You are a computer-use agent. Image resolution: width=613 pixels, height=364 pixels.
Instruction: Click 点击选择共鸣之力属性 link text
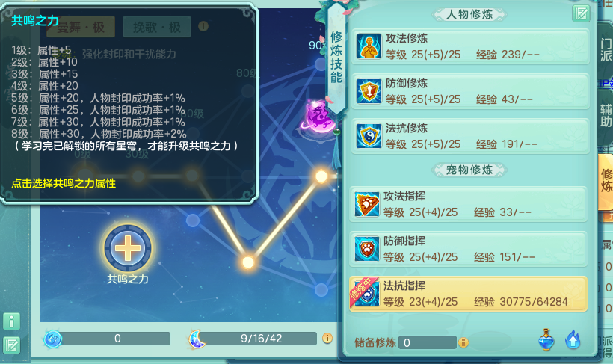pyautogui.click(x=64, y=183)
